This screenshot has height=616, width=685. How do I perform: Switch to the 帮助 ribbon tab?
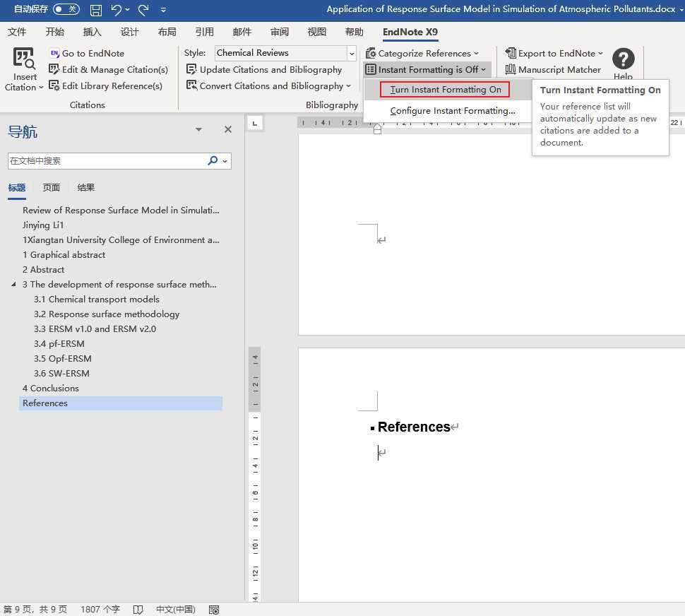click(x=355, y=32)
